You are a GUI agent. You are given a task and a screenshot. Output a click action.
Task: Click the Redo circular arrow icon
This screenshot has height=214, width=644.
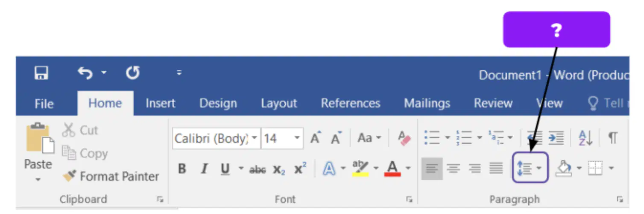point(132,74)
